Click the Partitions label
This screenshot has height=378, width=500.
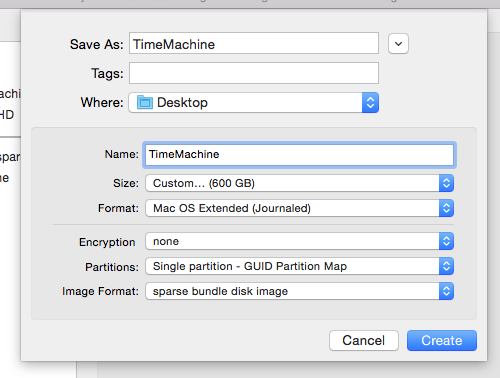[112, 267]
